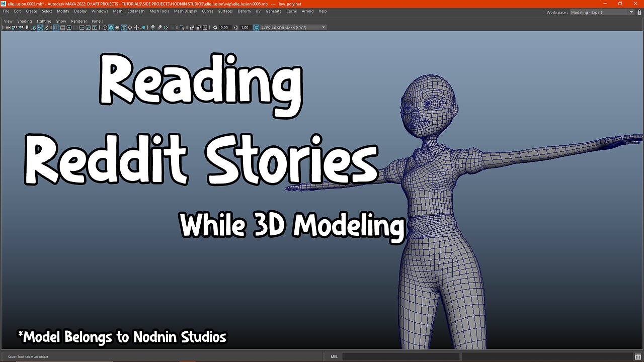This screenshot has height=362, width=644.
Task: Open the panel View menu
Action: (x=9, y=21)
